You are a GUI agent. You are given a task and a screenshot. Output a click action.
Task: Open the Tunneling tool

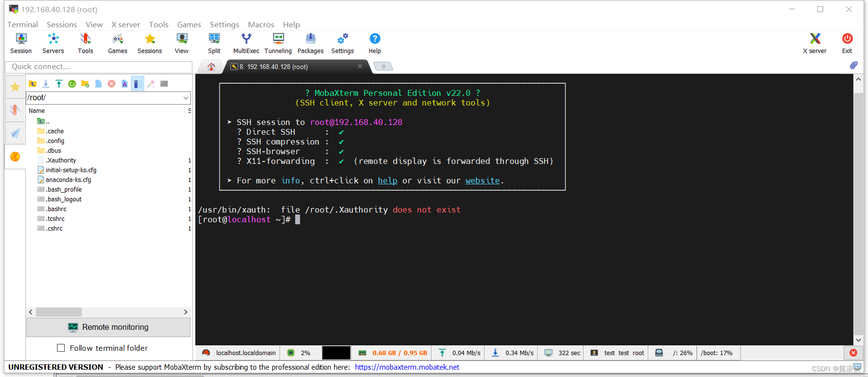coord(278,43)
